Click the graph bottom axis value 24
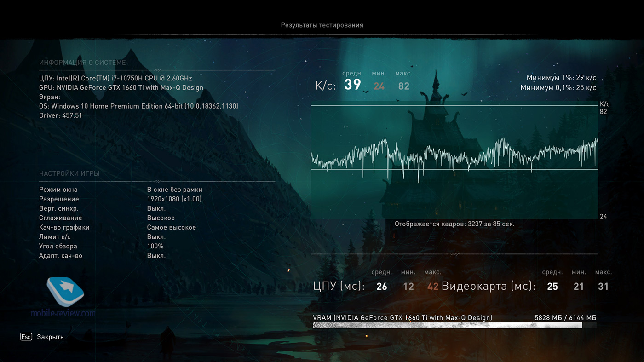Image resolution: width=644 pixels, height=362 pixels. point(604,217)
